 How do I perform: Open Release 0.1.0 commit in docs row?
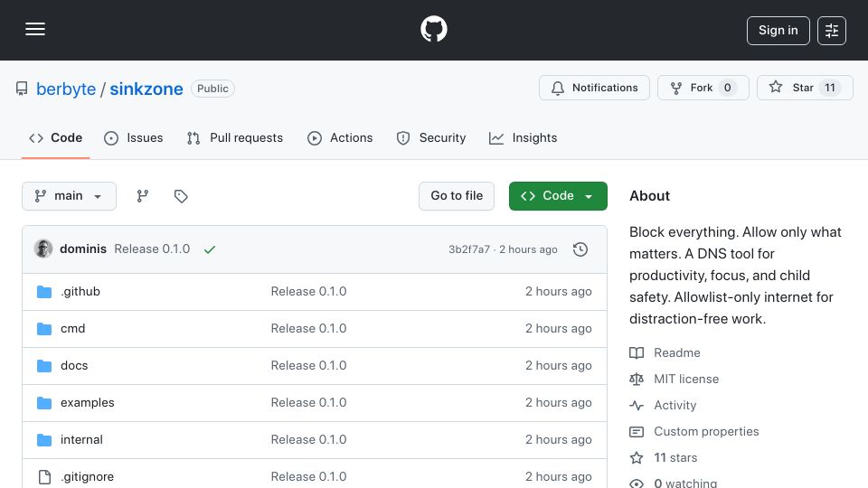(x=308, y=366)
